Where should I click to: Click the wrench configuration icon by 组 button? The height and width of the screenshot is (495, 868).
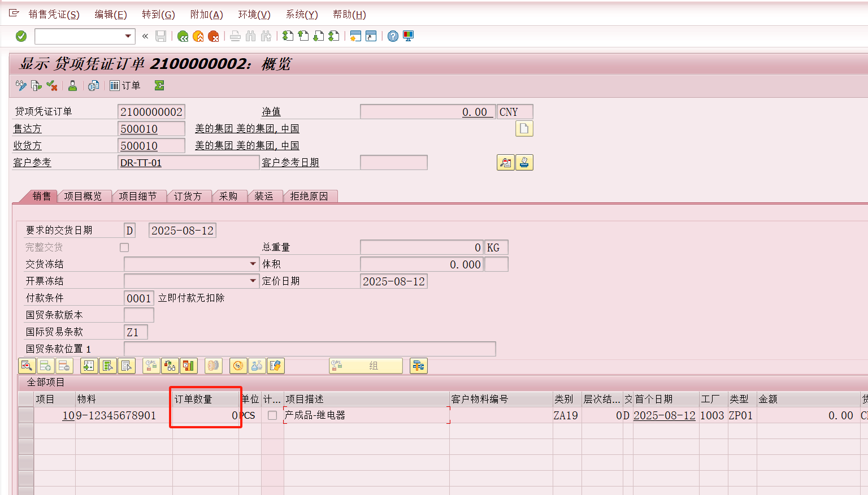pos(419,366)
